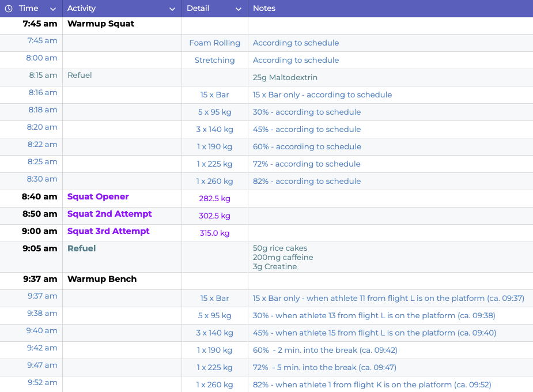This screenshot has width=533, height=392.
Task: Click the 8:50 am time cell
Action: click(x=31, y=216)
